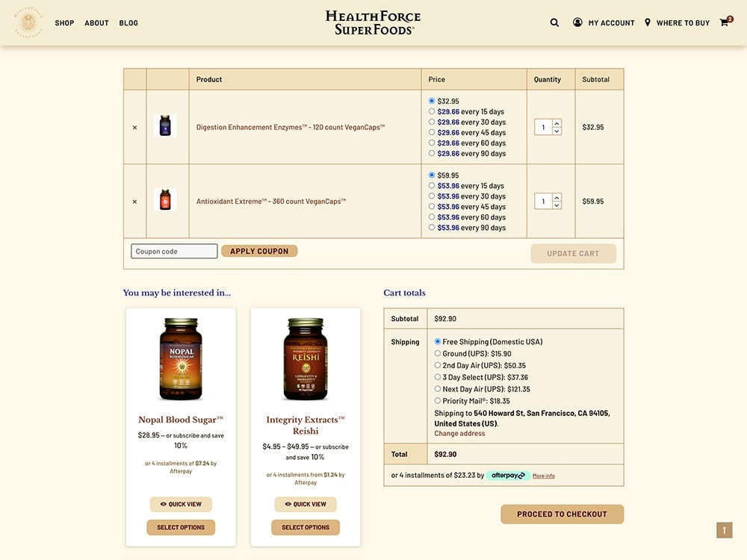Choose Next Day Air (UPS) shipping

point(437,389)
